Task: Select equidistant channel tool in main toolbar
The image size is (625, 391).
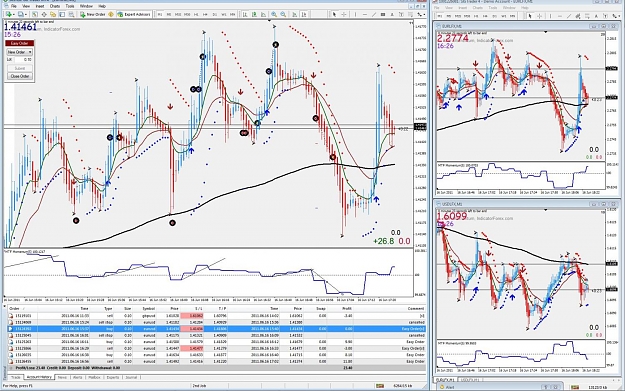Action: pyautogui.click(x=383, y=14)
